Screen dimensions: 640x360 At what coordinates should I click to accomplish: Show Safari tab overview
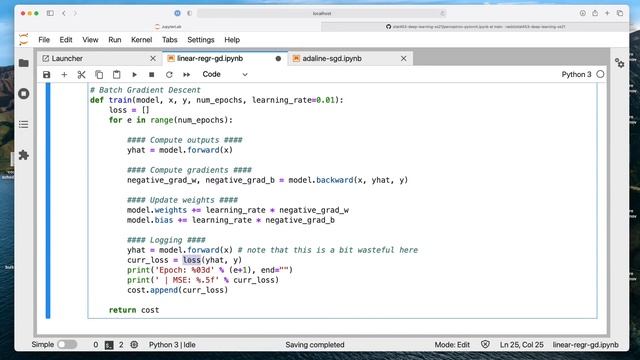click(620, 13)
